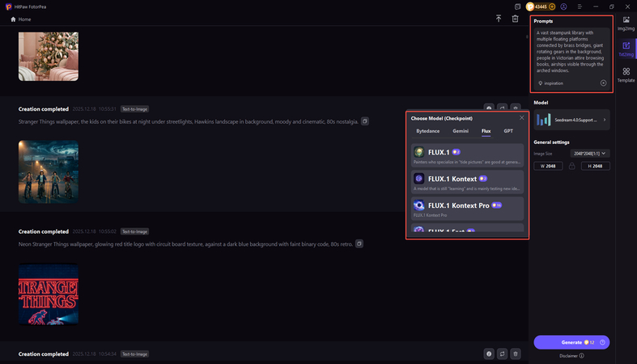Switch to the GPT model tab

(x=508, y=131)
